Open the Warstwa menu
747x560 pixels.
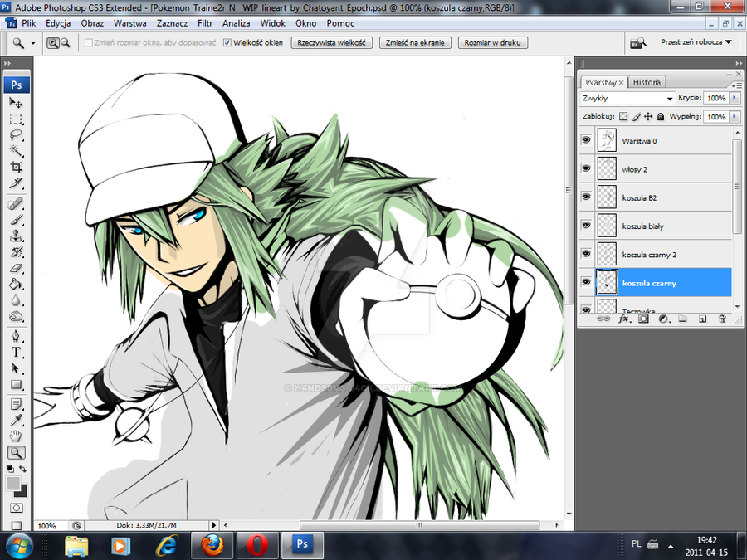click(x=130, y=23)
